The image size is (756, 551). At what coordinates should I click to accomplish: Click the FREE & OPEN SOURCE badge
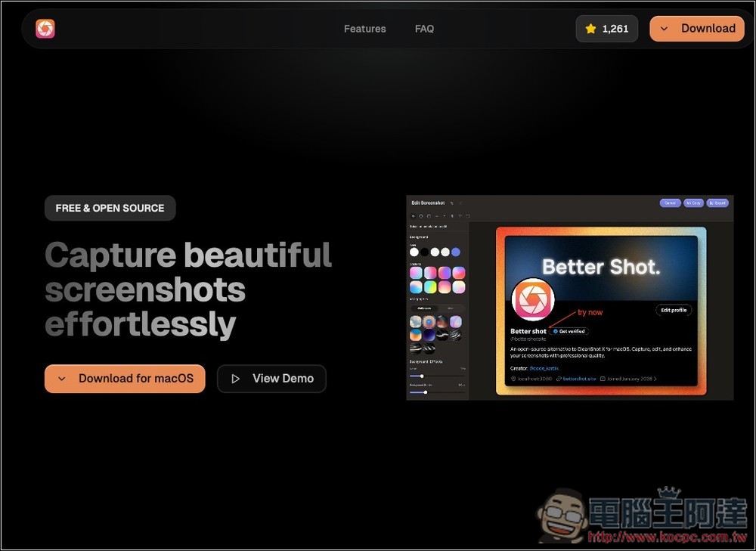[x=110, y=208]
